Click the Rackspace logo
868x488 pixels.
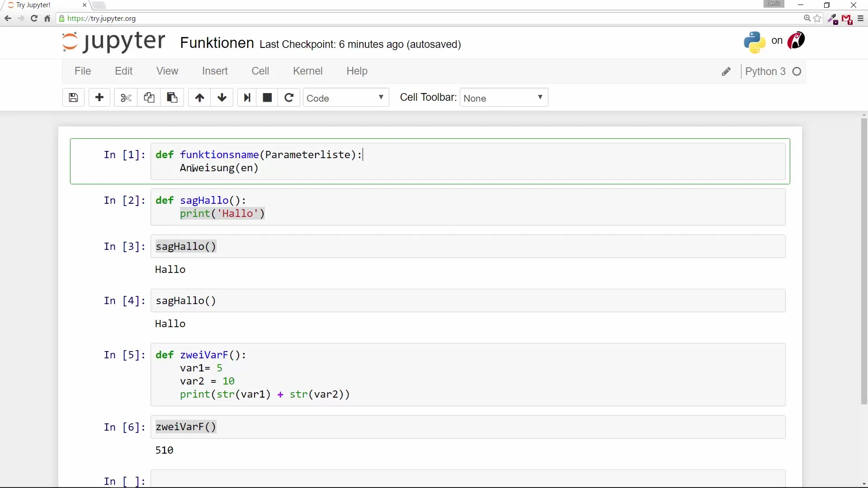coord(796,41)
